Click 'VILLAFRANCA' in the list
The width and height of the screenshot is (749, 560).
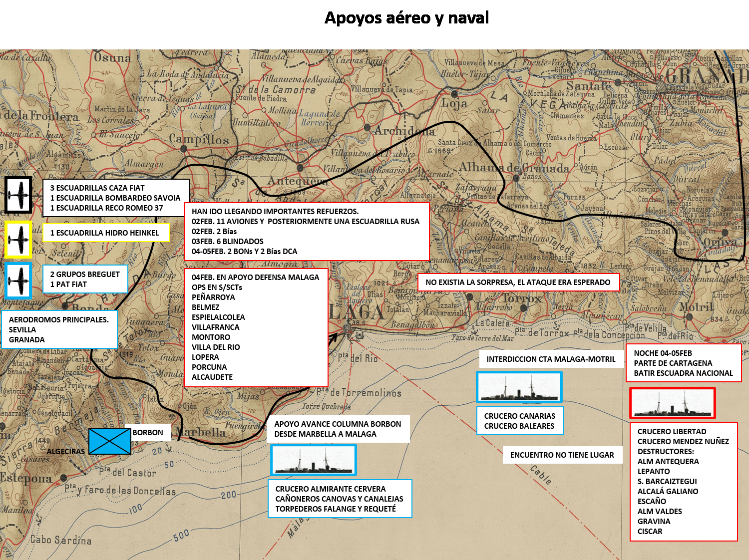[x=216, y=327]
